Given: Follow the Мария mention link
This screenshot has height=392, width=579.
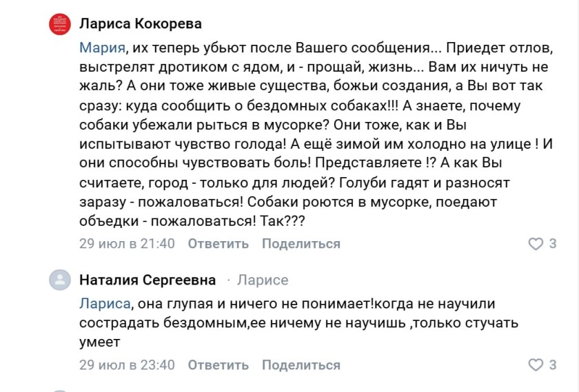Looking at the screenshot, I should 102,48.
